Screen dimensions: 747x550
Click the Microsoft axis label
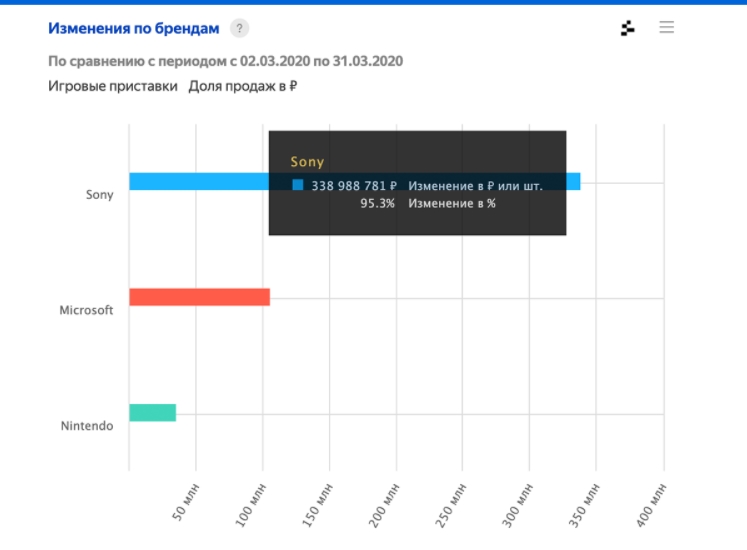[86, 310]
